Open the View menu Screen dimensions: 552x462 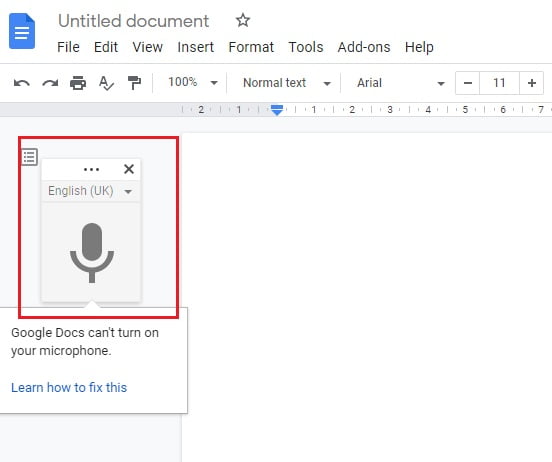coord(148,47)
